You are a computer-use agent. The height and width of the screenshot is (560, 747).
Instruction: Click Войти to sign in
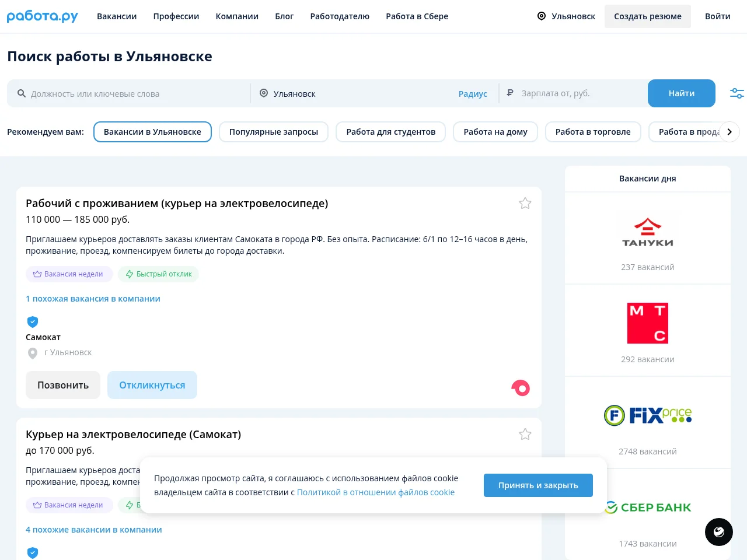[x=718, y=16]
